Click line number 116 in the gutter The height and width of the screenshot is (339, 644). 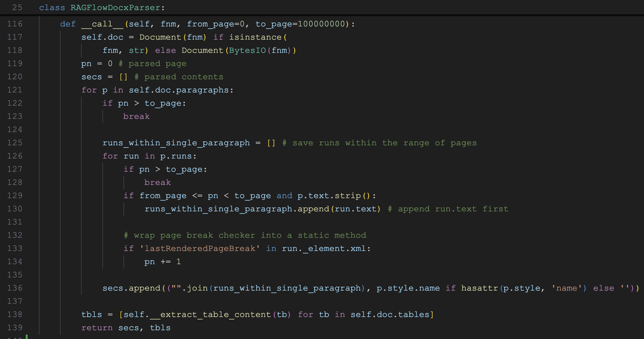coord(15,24)
